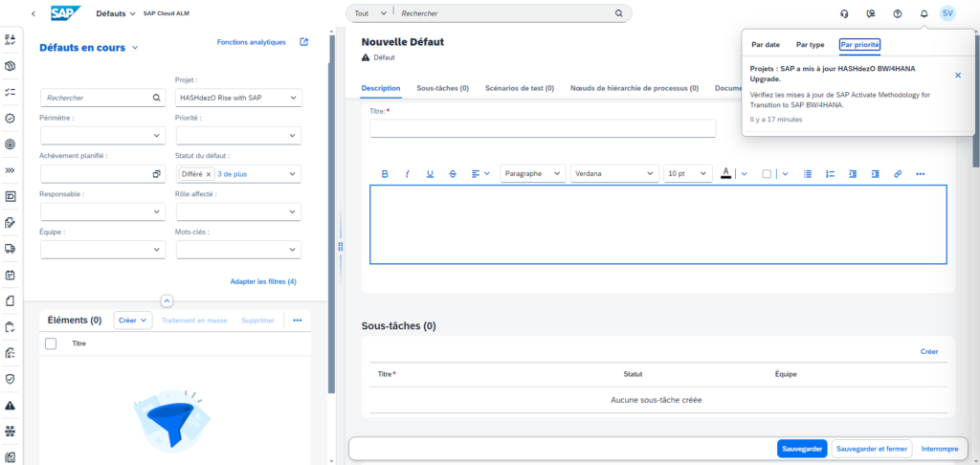Click the circled checkmark sidebar icon
The image size is (980, 465).
pyautogui.click(x=10, y=118)
